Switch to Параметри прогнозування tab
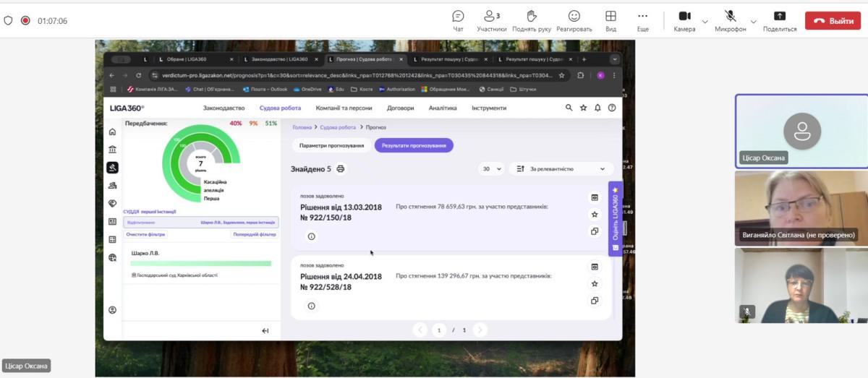 tap(332, 145)
